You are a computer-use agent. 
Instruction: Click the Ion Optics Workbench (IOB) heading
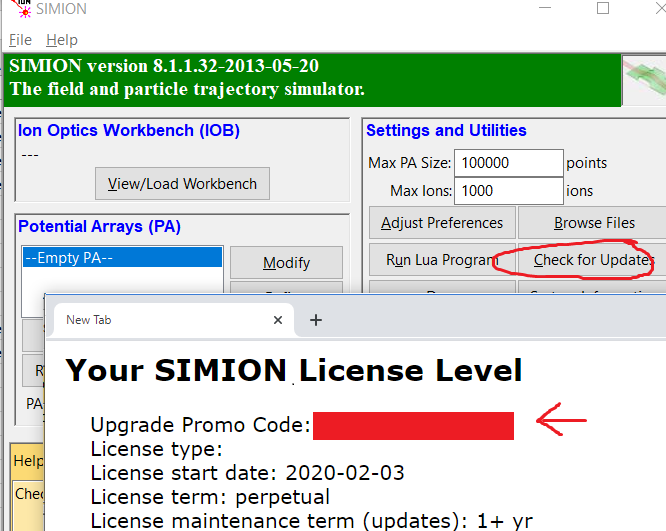[x=129, y=130]
